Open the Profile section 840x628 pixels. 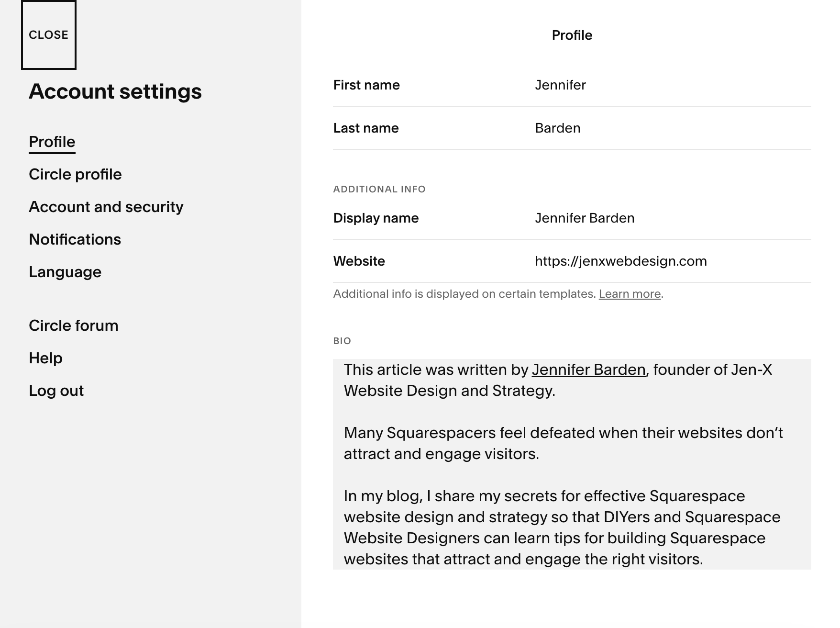[52, 142]
